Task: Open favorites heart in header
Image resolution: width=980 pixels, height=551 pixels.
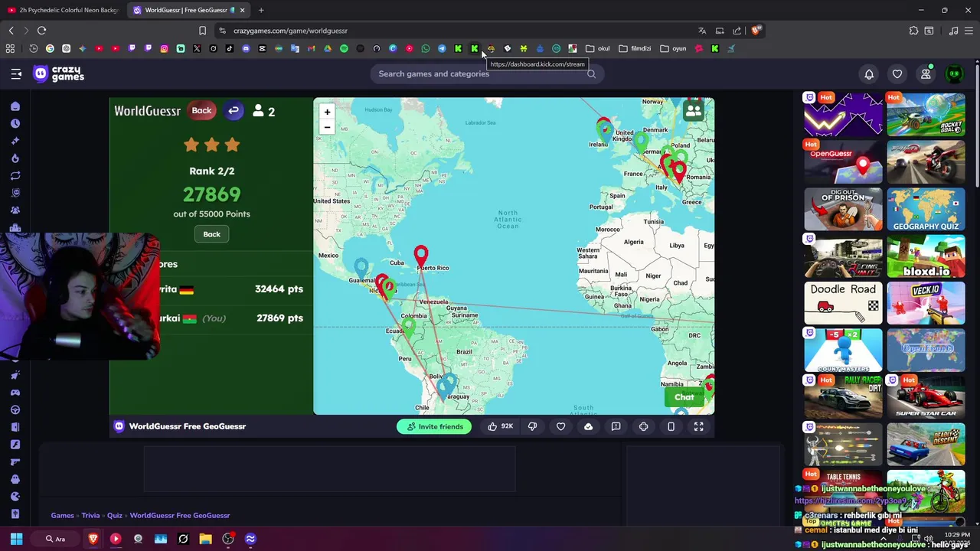Action: [897, 74]
